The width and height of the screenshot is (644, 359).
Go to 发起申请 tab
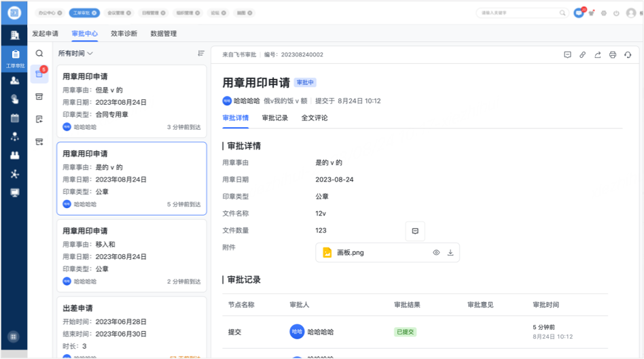tap(45, 33)
